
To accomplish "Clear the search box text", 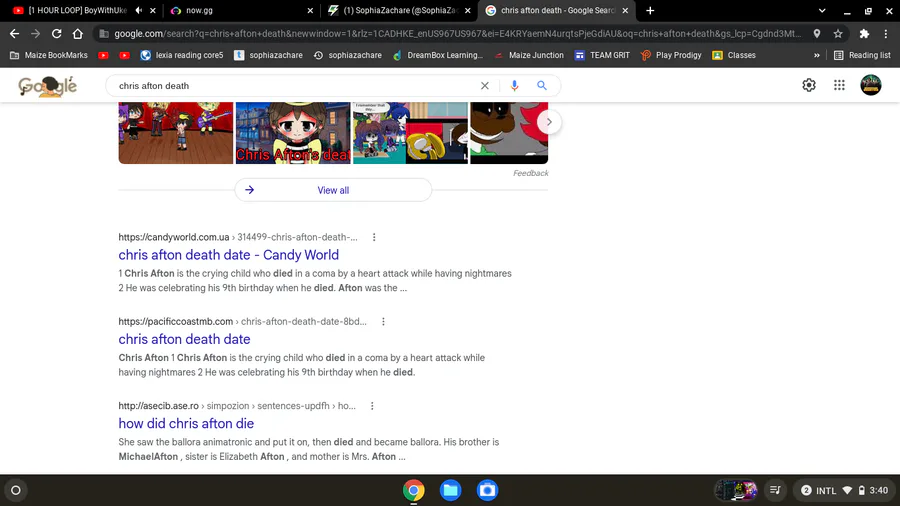I will [484, 85].
